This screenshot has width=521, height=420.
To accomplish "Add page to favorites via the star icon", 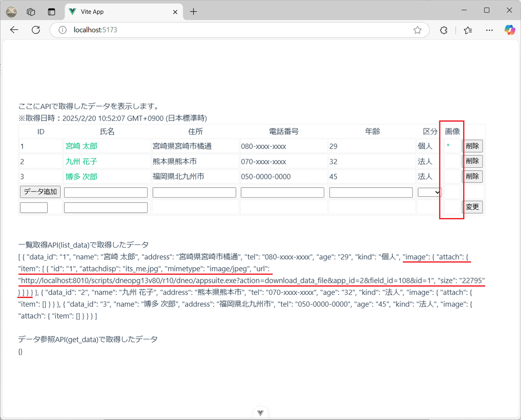I will click(x=417, y=30).
